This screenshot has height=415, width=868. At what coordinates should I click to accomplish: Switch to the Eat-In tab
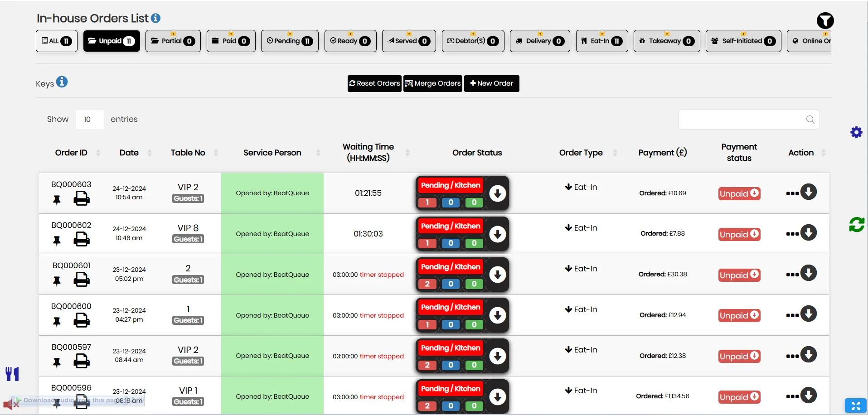tap(601, 41)
